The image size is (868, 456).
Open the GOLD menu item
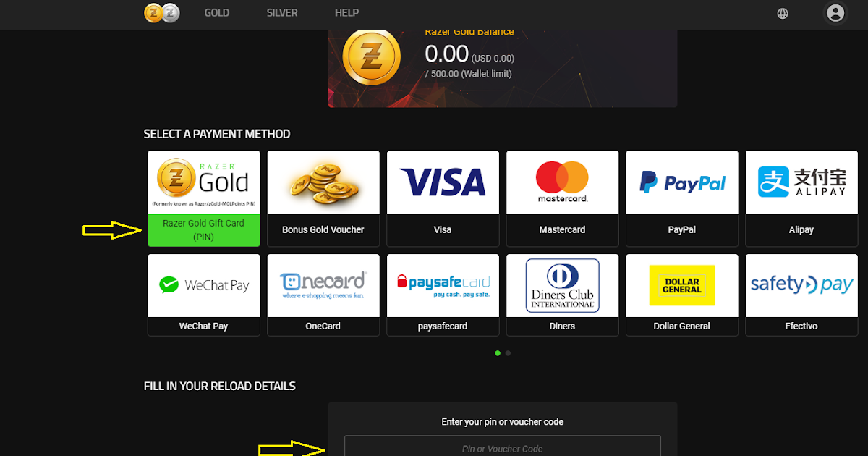(217, 13)
